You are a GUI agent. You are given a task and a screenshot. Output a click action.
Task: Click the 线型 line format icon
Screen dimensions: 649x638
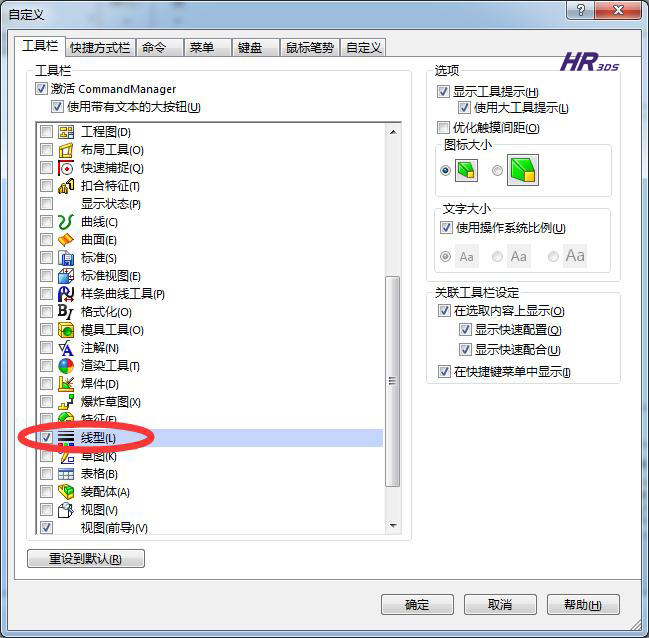66,438
